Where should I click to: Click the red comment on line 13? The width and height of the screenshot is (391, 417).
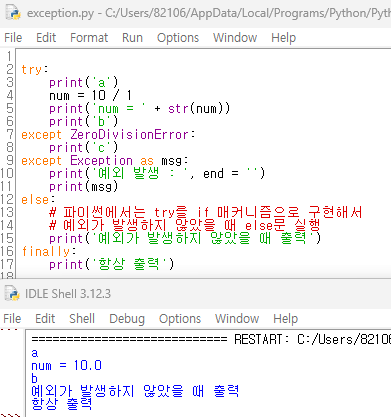click(x=206, y=212)
